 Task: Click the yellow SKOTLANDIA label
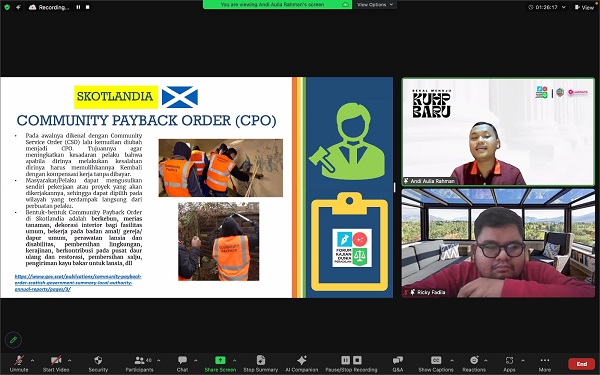coord(116,97)
